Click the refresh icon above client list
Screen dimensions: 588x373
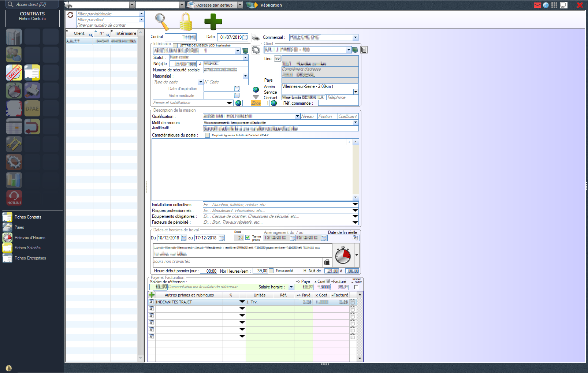pos(70,15)
